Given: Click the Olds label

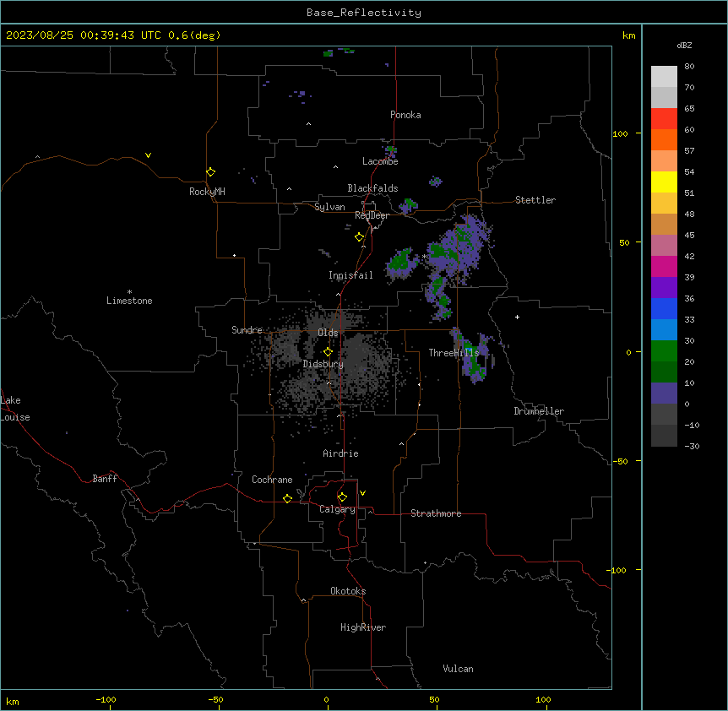Looking at the screenshot, I should click(x=328, y=333).
